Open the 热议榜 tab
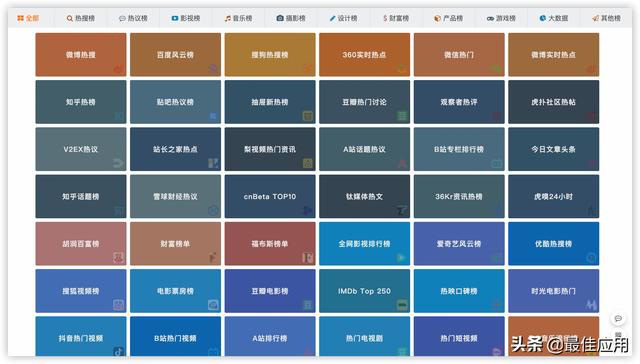Screen dimensions: 640x364 tap(133, 18)
